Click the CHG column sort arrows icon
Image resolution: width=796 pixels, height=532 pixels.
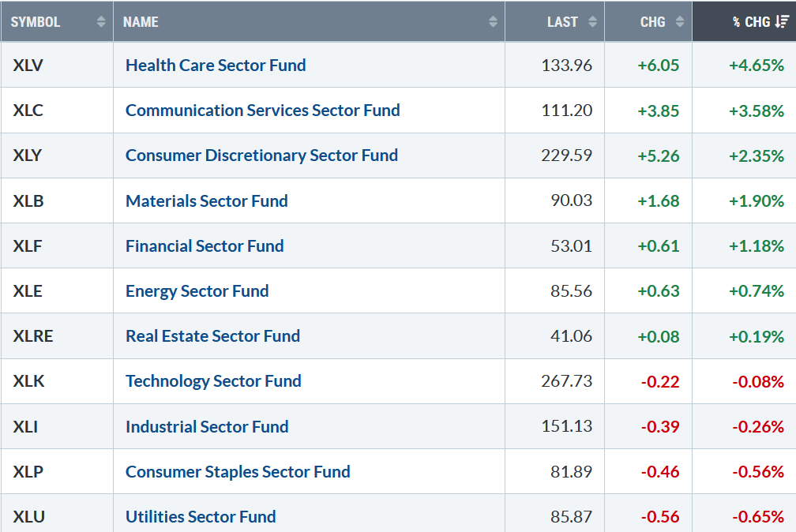(680, 22)
